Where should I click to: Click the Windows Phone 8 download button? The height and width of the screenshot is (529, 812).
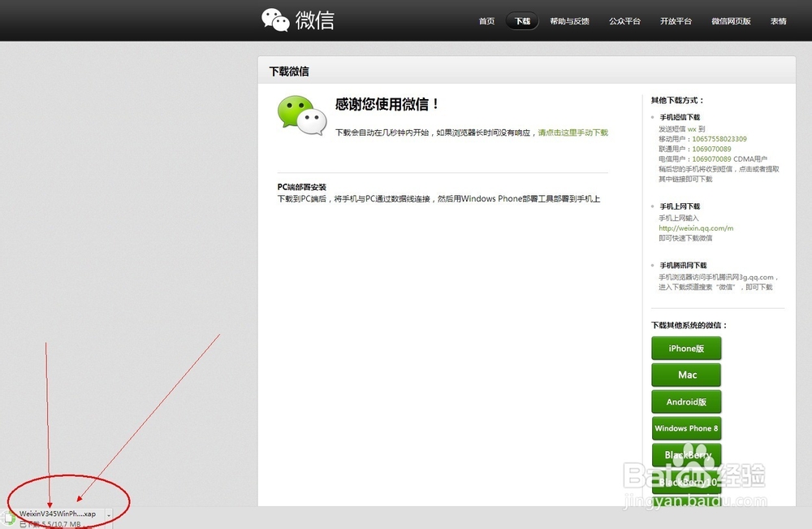[x=686, y=428]
